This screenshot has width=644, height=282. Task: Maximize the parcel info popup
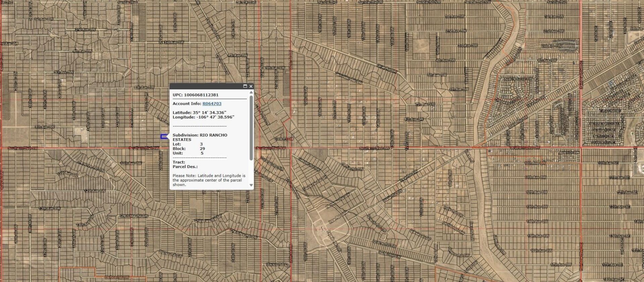(245, 86)
